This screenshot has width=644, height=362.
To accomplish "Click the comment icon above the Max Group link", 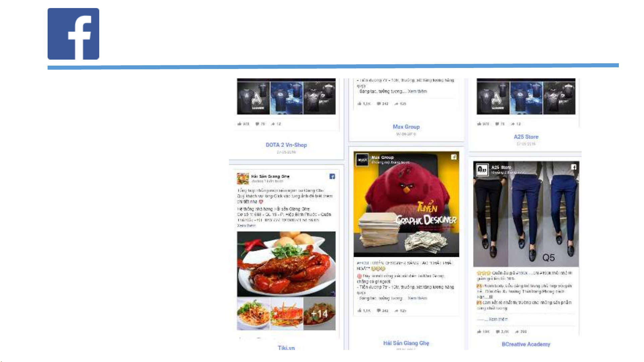I will [378, 104].
